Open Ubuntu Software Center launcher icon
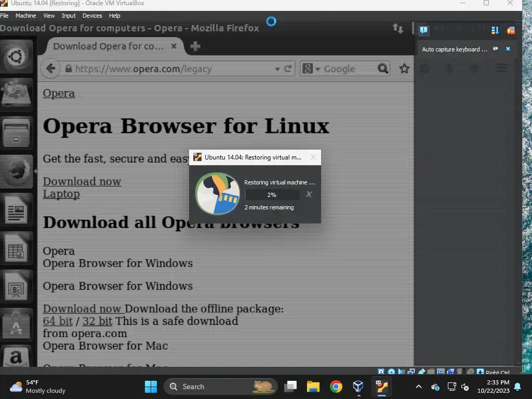Image resolution: width=532 pixels, height=399 pixels. pos(16,325)
